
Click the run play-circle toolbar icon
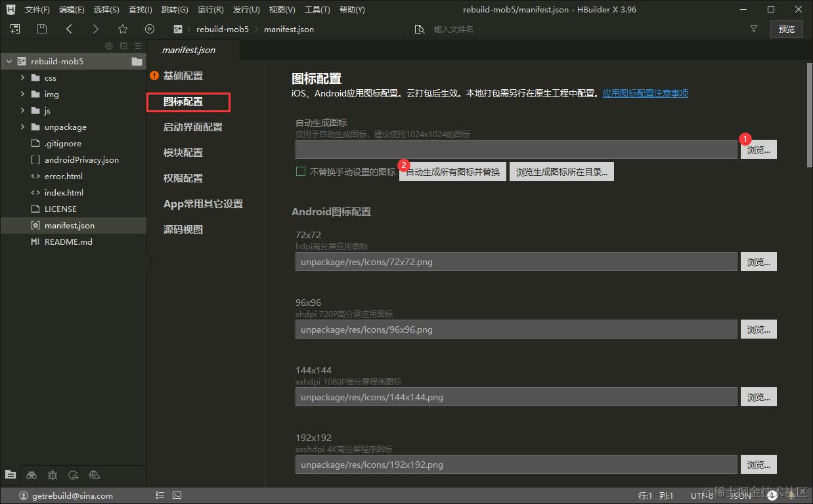pos(150,29)
